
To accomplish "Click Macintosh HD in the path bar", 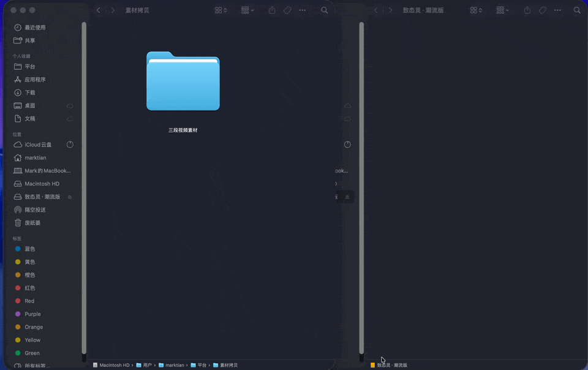I will pyautogui.click(x=111, y=365).
